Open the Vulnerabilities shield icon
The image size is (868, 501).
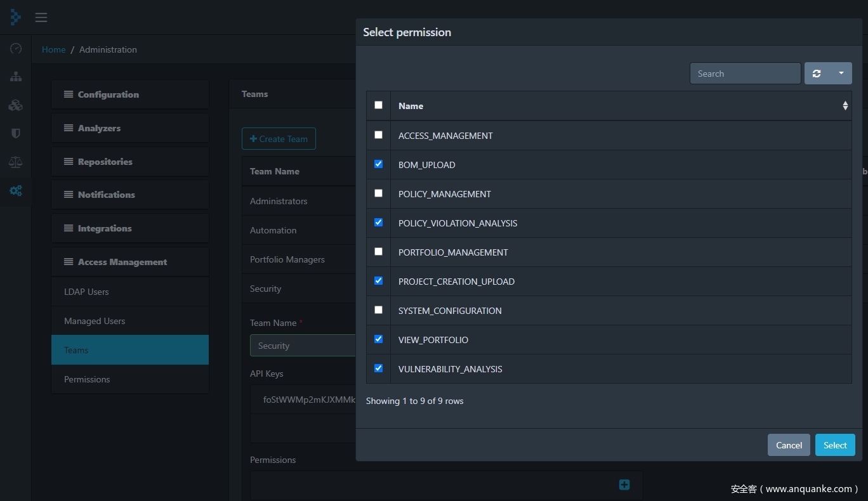[x=16, y=133]
